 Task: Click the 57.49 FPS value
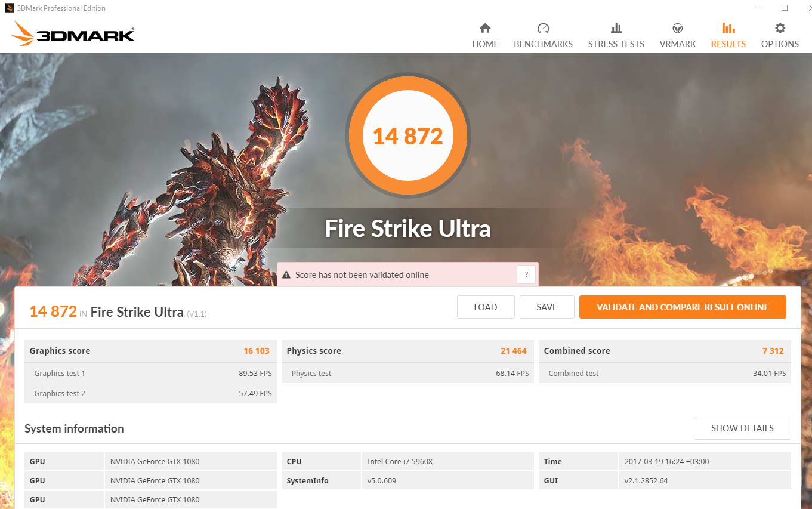[255, 394]
